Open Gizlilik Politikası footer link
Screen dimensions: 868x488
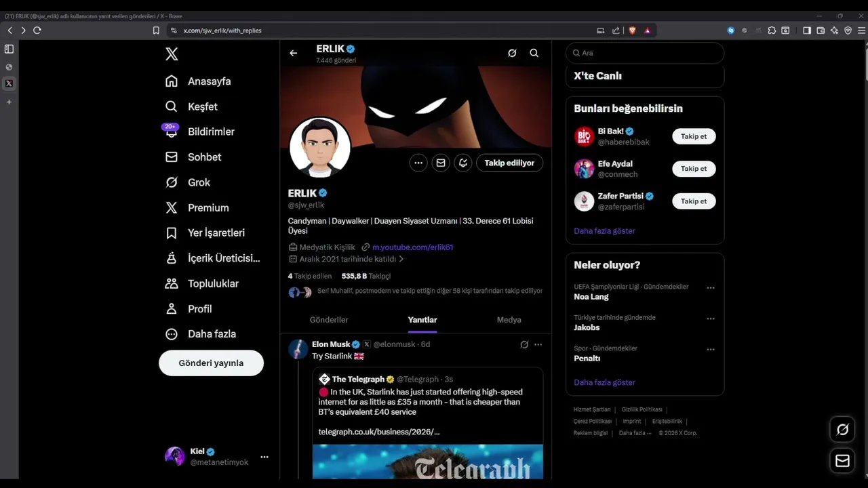click(x=642, y=409)
